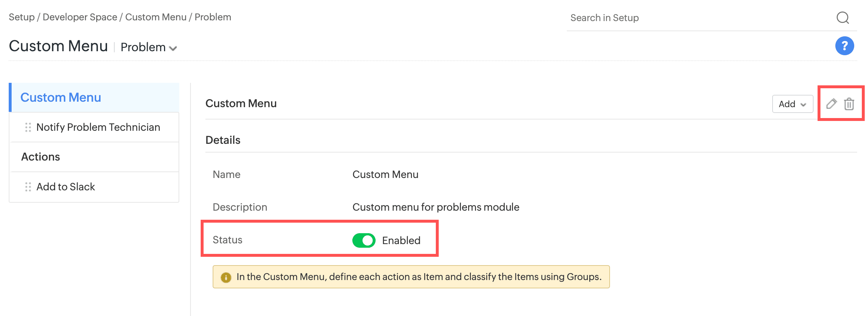Open the Actions group in sidebar
The image size is (868, 316).
(41, 157)
